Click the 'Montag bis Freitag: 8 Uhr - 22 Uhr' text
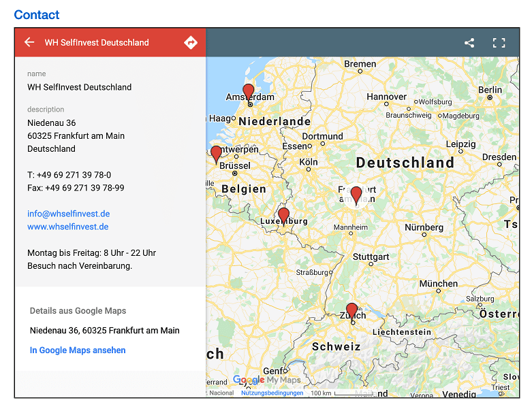 click(x=91, y=252)
